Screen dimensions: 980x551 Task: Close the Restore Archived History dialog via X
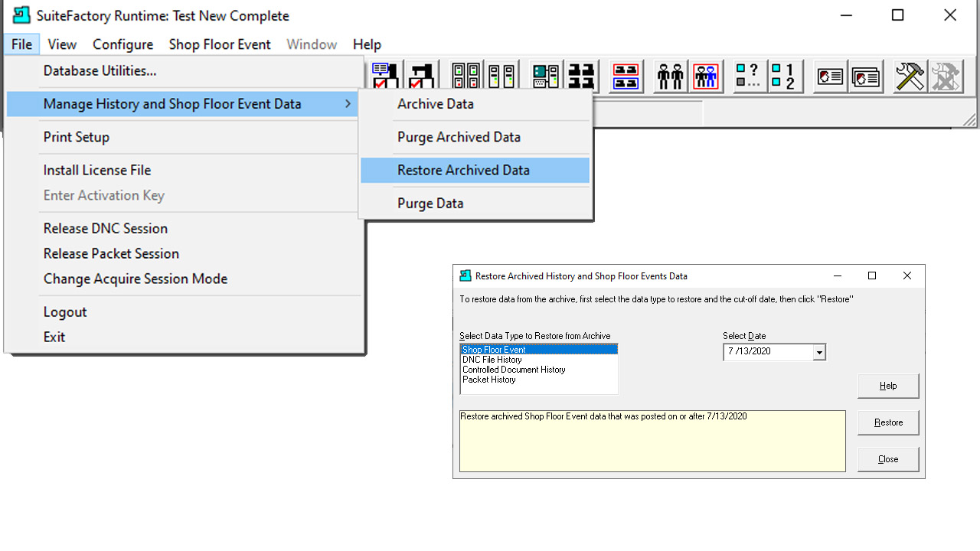point(907,275)
